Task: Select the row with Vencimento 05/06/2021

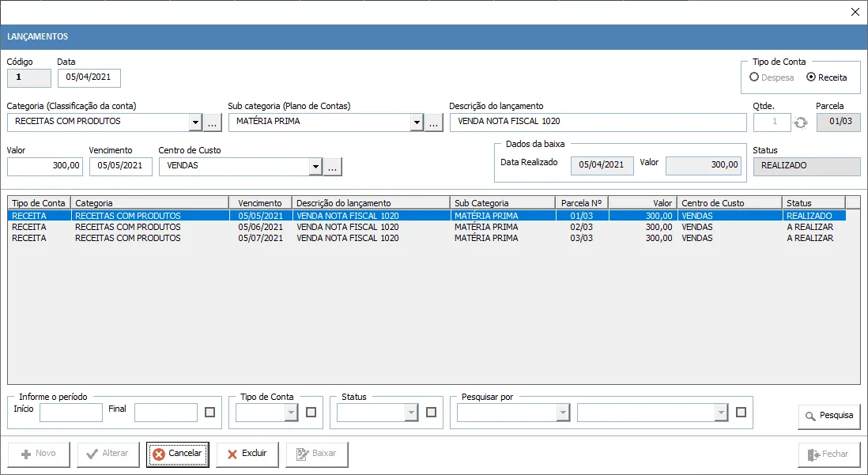Action: point(426,227)
